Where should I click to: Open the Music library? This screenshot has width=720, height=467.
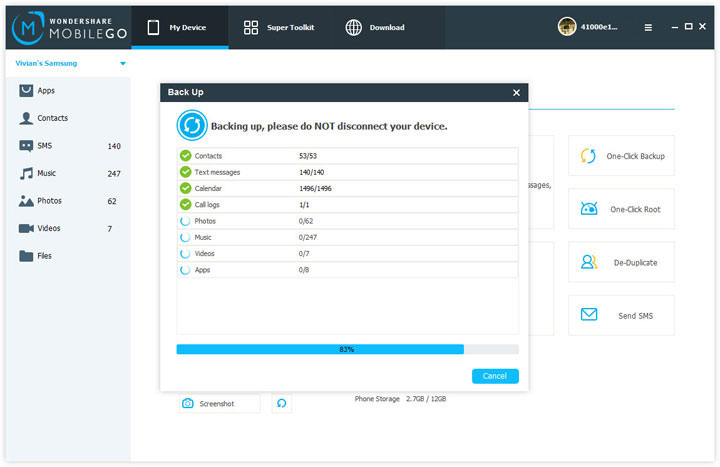pyautogui.click(x=68, y=174)
